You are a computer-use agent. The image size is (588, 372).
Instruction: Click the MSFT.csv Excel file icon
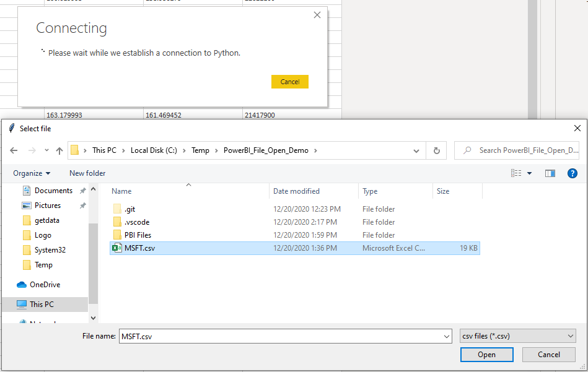pyautogui.click(x=117, y=248)
